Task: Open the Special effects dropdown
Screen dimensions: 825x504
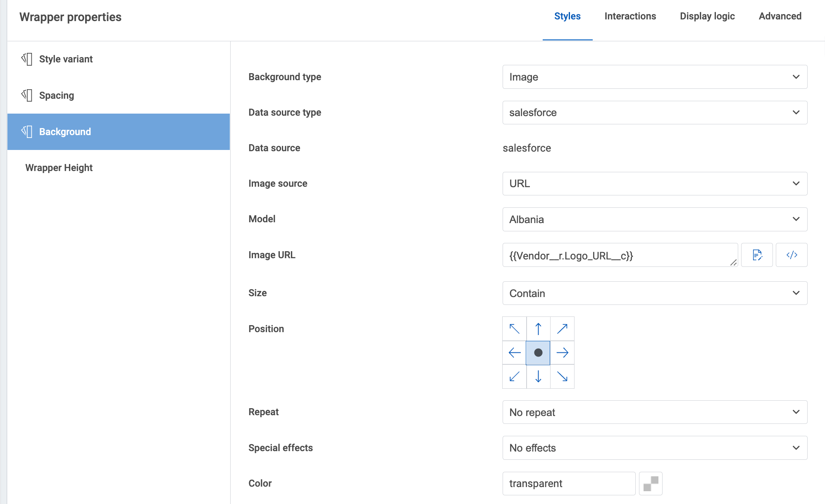Action: (655, 448)
